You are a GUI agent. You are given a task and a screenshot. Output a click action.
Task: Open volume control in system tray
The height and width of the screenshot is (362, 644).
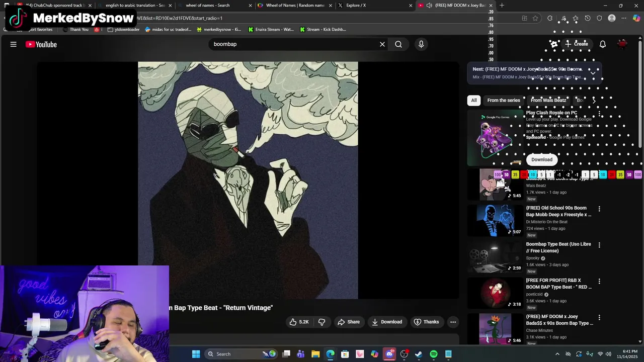(609, 354)
